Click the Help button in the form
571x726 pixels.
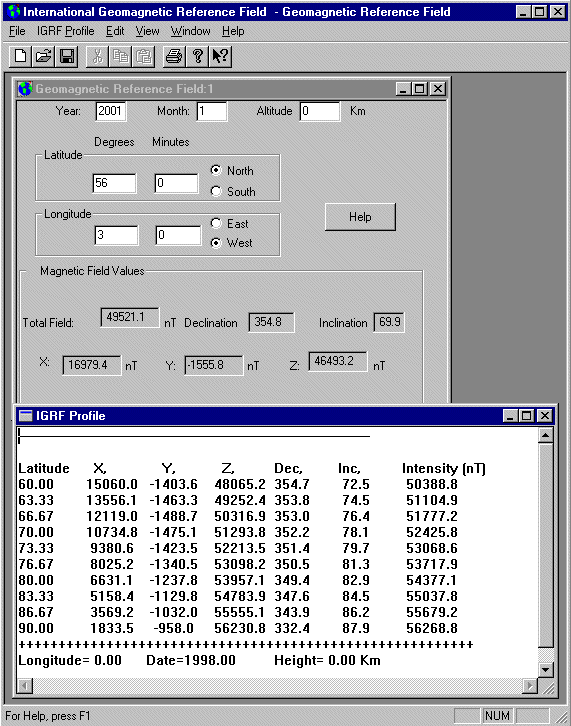(360, 217)
